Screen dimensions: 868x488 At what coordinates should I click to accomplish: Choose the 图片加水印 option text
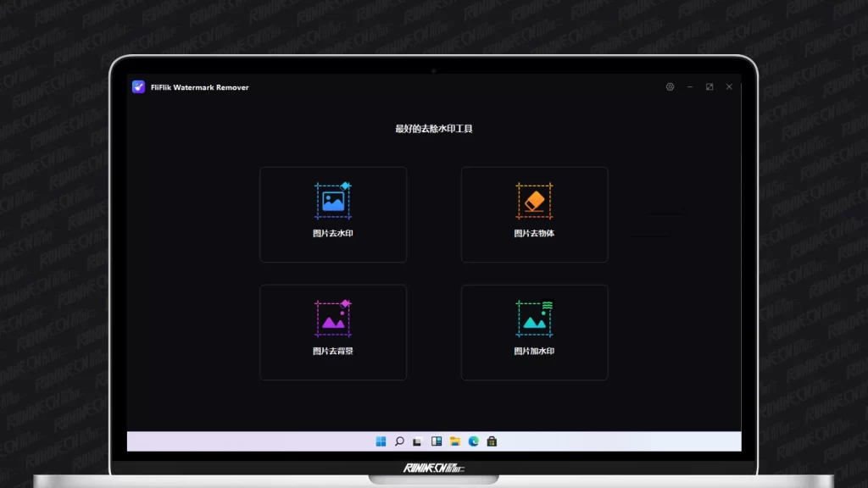coord(534,351)
